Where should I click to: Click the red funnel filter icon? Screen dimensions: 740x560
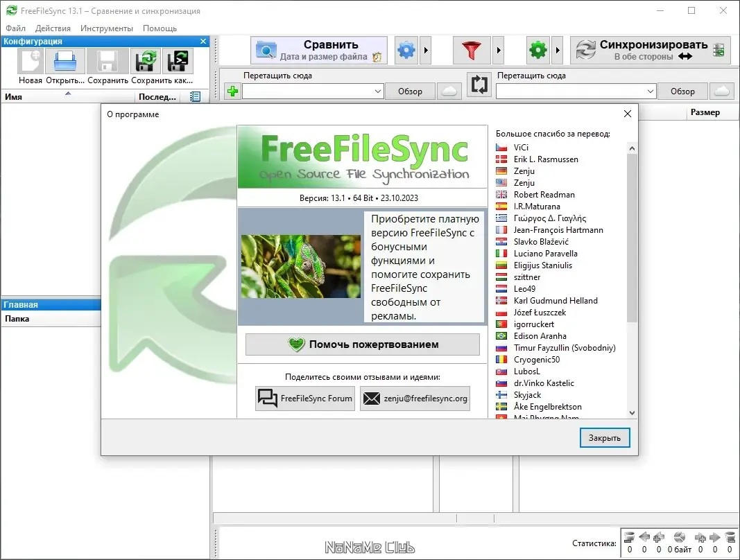[x=471, y=50]
